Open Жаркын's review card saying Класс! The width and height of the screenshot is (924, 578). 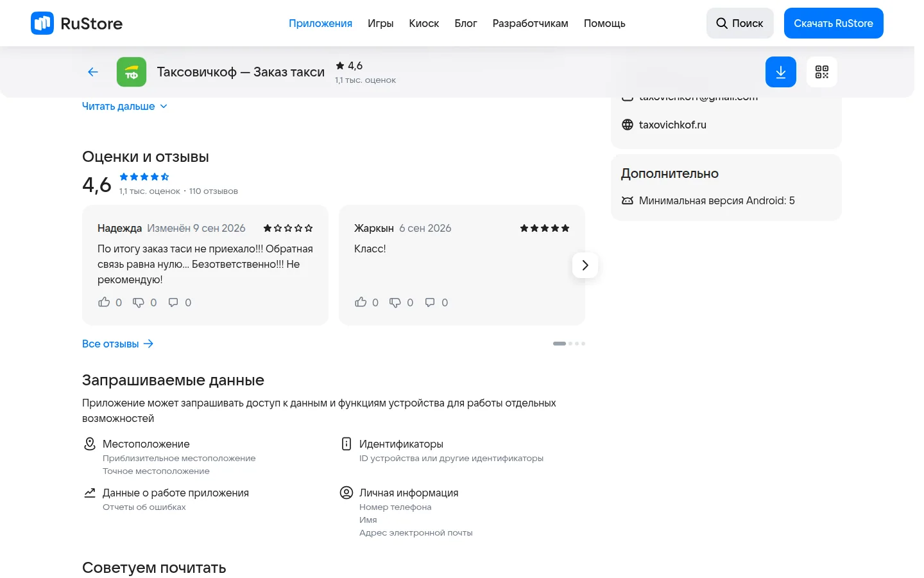tap(370, 249)
